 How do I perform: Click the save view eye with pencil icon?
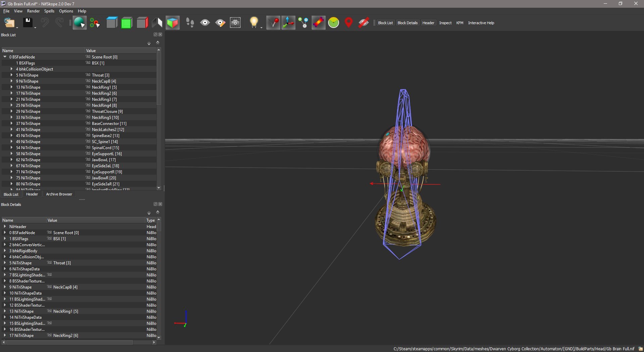(220, 23)
